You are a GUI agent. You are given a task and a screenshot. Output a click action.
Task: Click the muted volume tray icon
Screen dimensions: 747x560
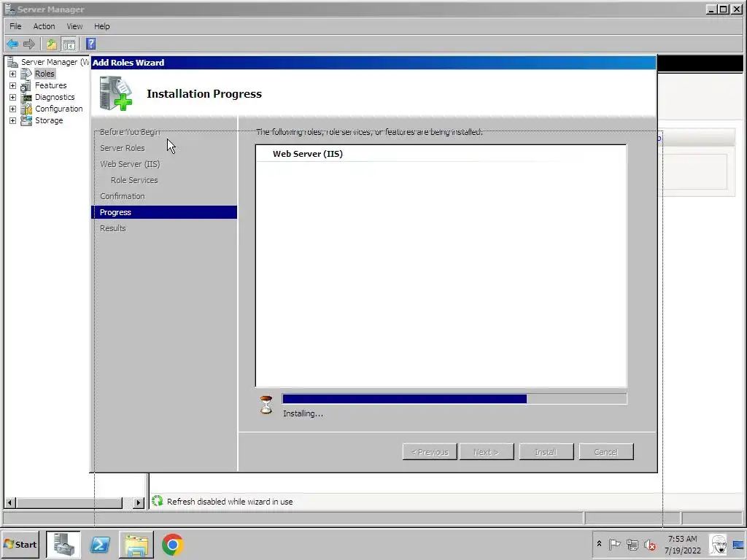tap(650, 544)
